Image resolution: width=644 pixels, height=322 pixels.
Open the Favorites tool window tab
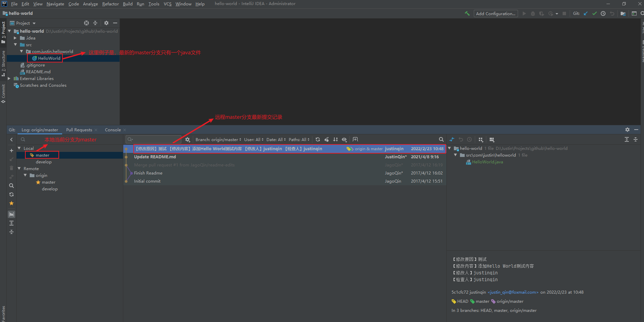click(x=3, y=313)
